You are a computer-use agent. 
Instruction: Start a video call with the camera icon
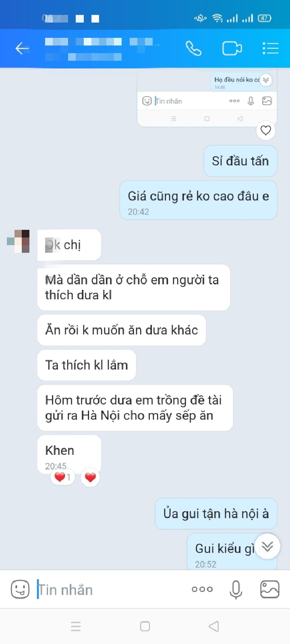pyautogui.click(x=232, y=49)
